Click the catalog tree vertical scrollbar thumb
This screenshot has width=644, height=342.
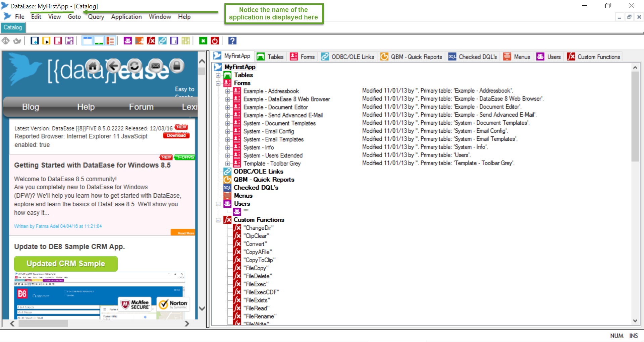coord(635,117)
